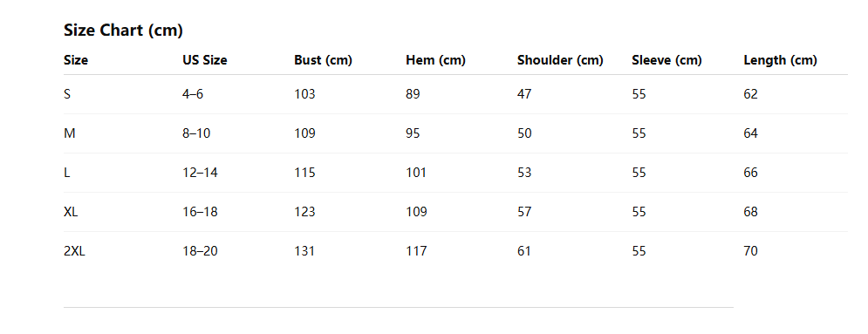Select the S size row label
The width and height of the screenshot is (868, 334).
pos(67,94)
